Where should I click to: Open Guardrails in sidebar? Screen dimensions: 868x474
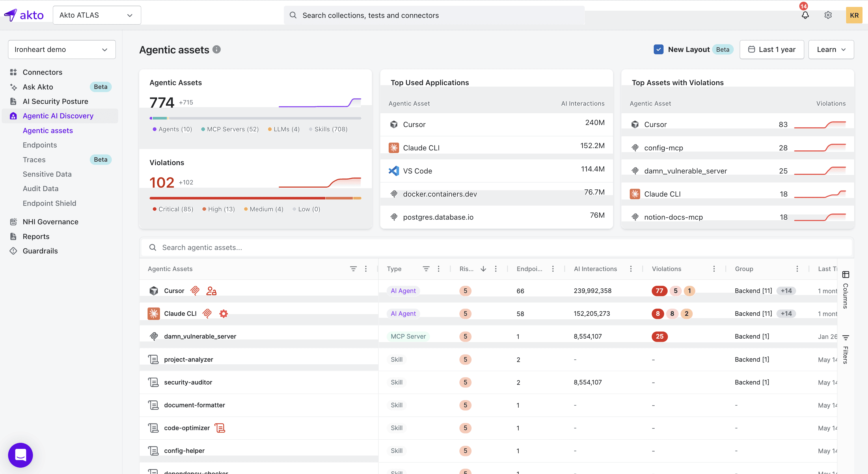40,251
